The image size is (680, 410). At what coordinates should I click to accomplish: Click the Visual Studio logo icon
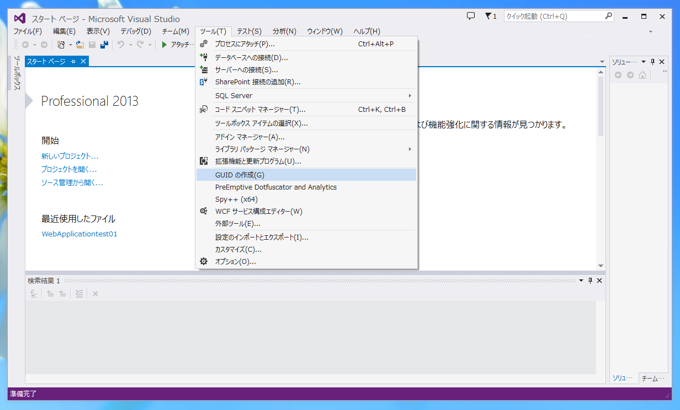tap(19, 18)
